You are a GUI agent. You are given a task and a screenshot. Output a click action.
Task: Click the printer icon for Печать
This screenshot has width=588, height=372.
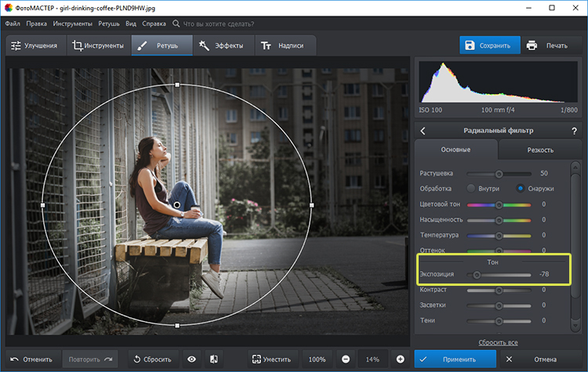532,45
